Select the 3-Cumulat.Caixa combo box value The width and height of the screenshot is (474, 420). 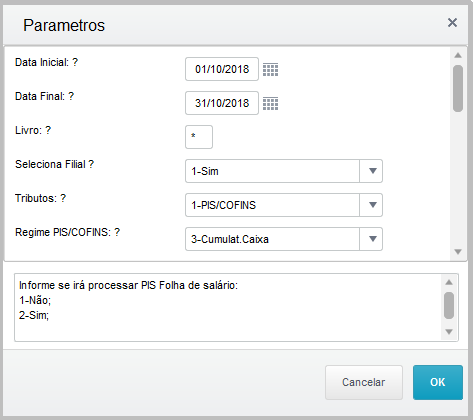click(272, 239)
